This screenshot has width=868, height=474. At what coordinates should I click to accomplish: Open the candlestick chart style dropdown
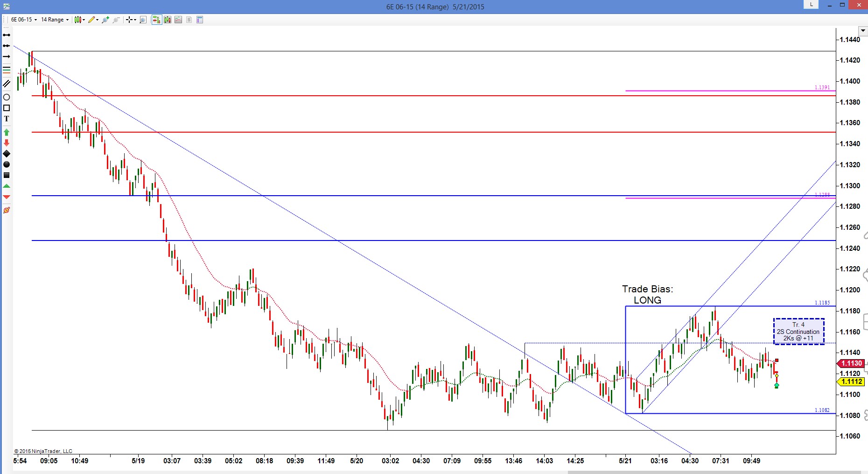coord(79,20)
